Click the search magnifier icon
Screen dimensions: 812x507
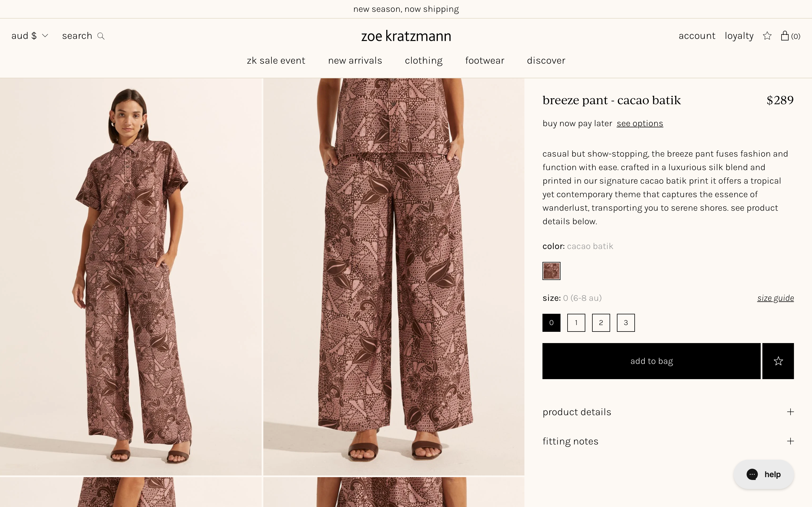coord(101,36)
